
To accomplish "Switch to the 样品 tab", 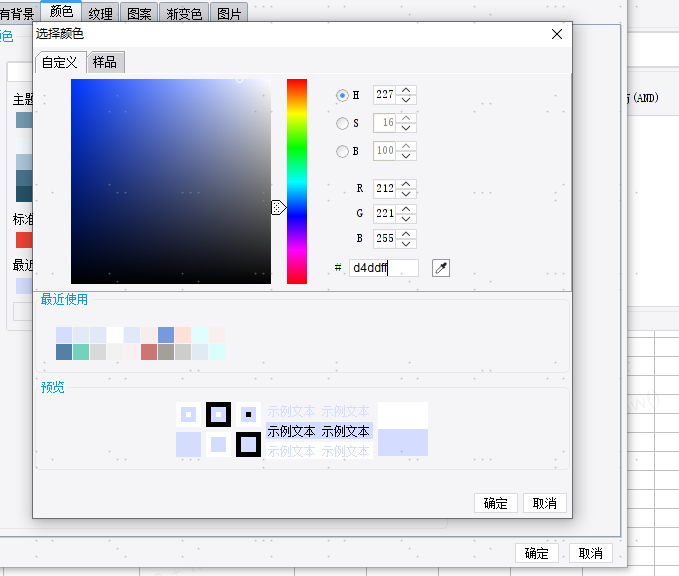I will (105, 62).
